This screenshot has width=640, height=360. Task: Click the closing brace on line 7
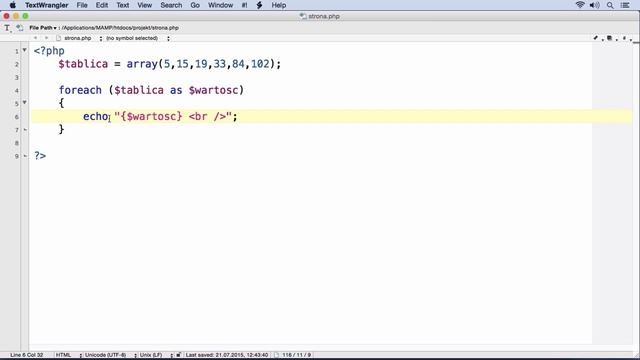pyautogui.click(x=61, y=129)
